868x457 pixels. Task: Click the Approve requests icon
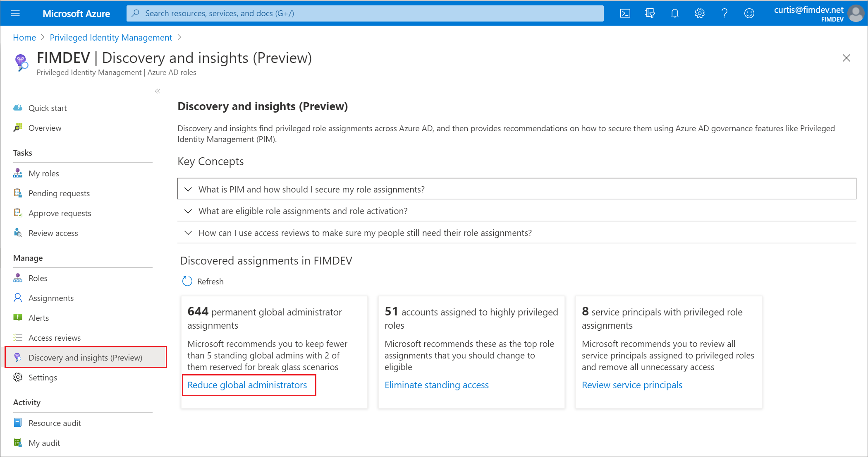(18, 213)
